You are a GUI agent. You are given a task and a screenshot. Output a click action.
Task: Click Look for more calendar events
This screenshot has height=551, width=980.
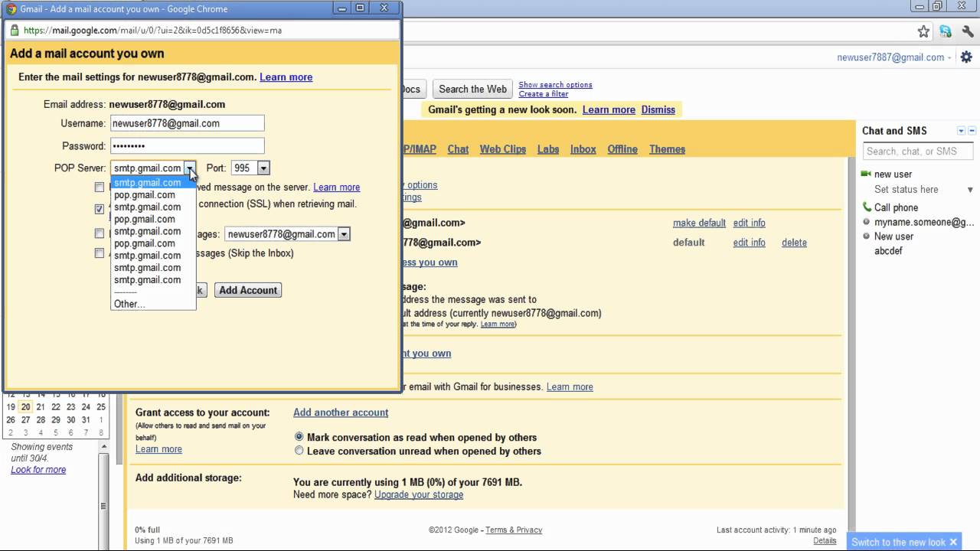pos(38,470)
